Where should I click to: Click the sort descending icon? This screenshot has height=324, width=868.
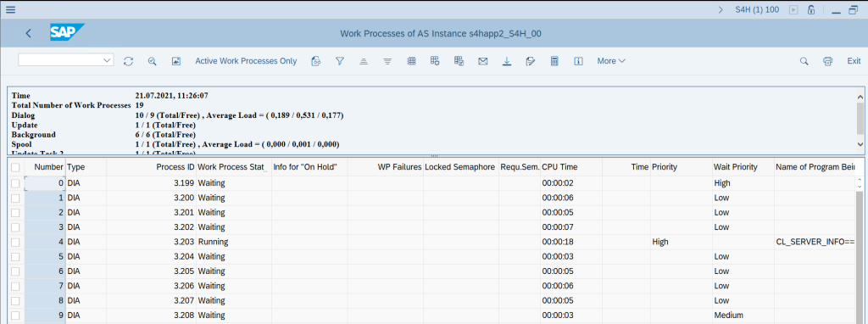click(x=387, y=61)
